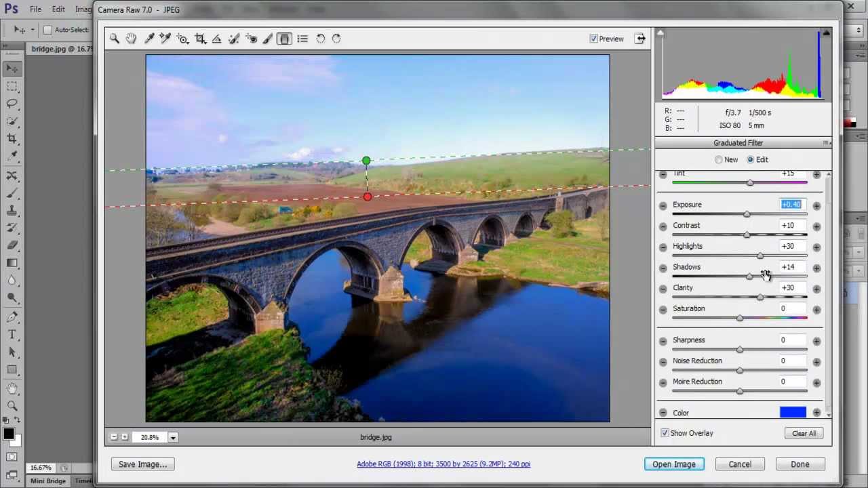Viewport: 868px width, 488px height.
Task: Toggle the shadow clipping warning in histogram
Action: (660, 33)
